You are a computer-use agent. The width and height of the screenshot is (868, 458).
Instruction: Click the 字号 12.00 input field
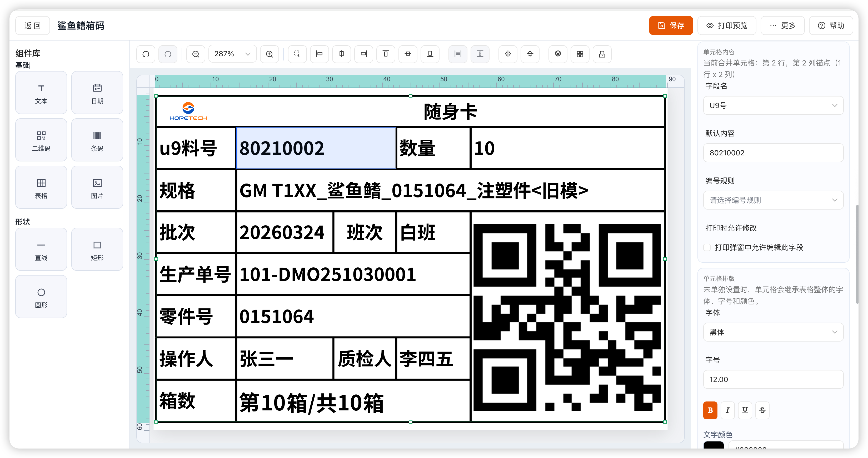pyautogui.click(x=773, y=379)
